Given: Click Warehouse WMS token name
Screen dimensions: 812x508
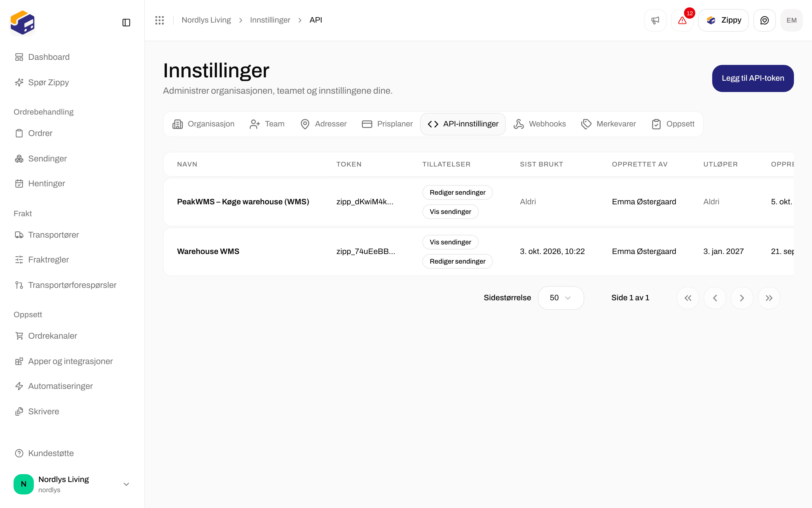Looking at the screenshot, I should 208,251.
